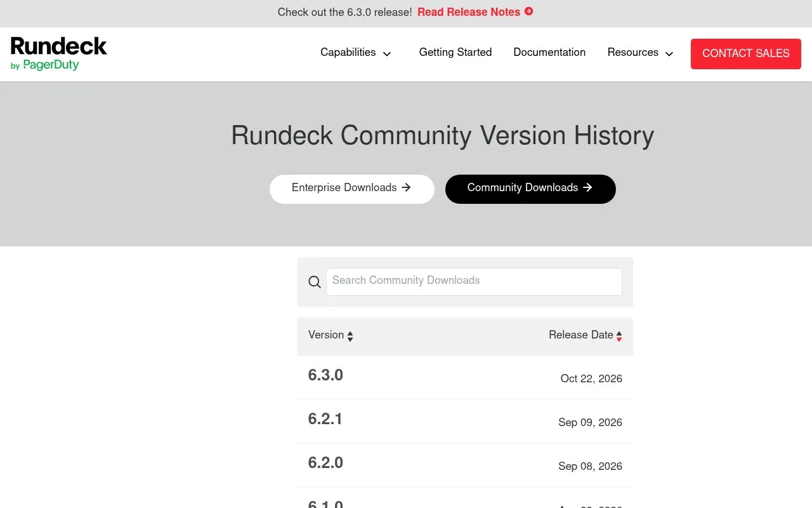The image size is (812, 508).
Task: Click the Oct 22, 2026 date
Action: (591, 379)
